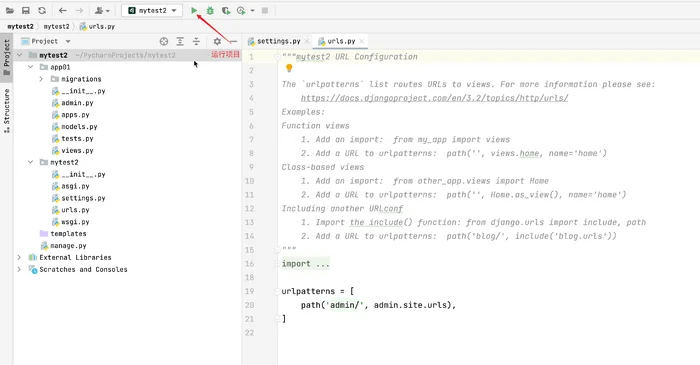
Task: Toggle the Structure side tool window tab
Action: 6,111
